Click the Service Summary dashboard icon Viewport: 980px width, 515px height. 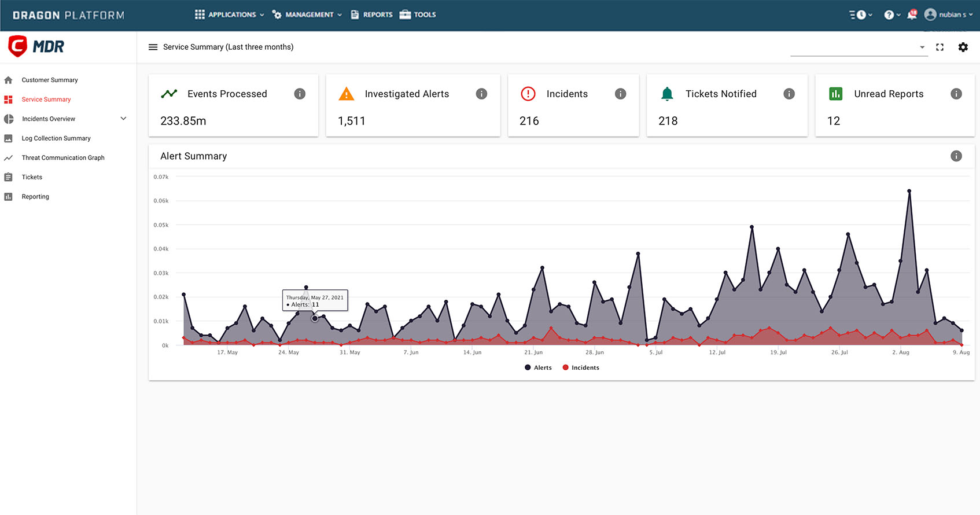(x=8, y=100)
